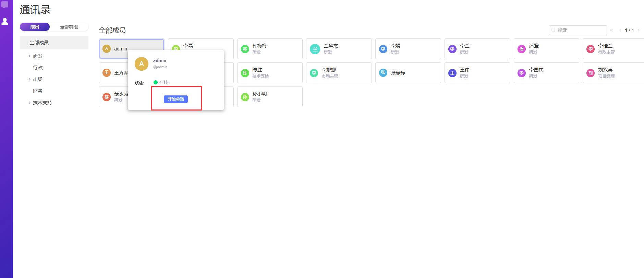Open the contacts person sidebar icon
Screen dimensions: 644x278
coord(5,21)
